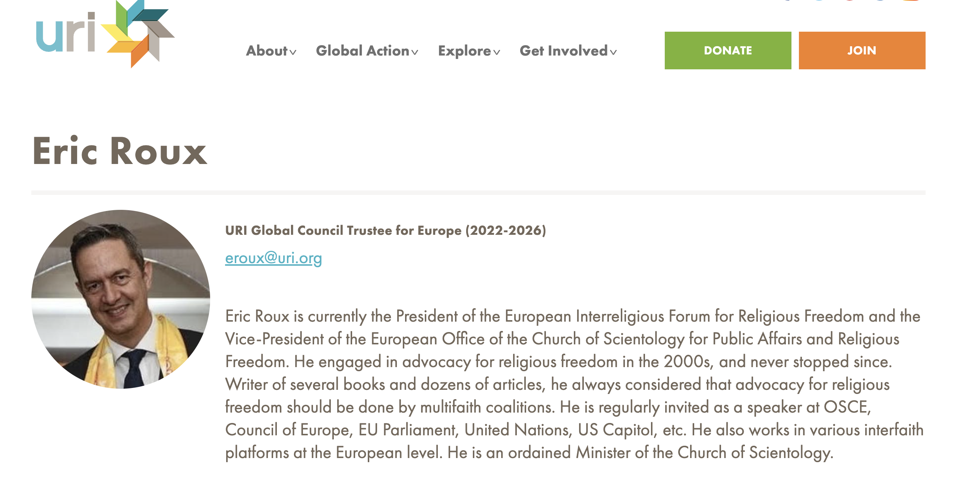Open the About menu
Image resolution: width=980 pixels, height=486 pixels.
(x=266, y=51)
